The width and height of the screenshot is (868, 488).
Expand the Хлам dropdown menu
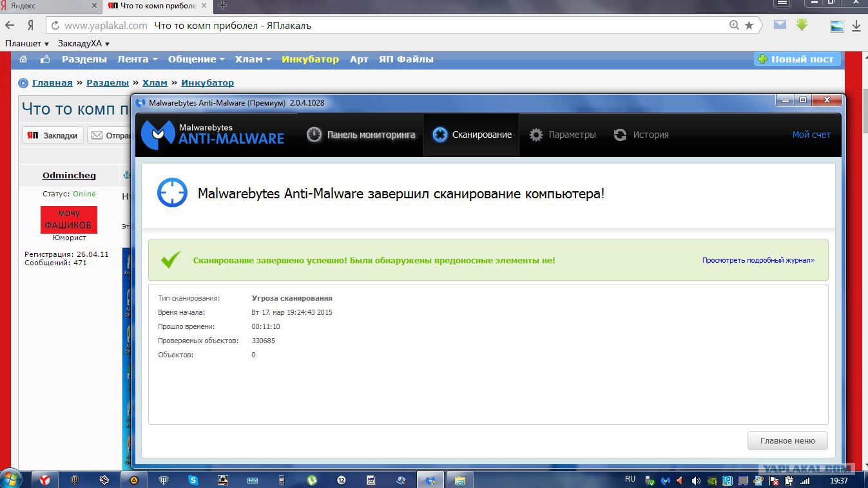[x=253, y=59]
